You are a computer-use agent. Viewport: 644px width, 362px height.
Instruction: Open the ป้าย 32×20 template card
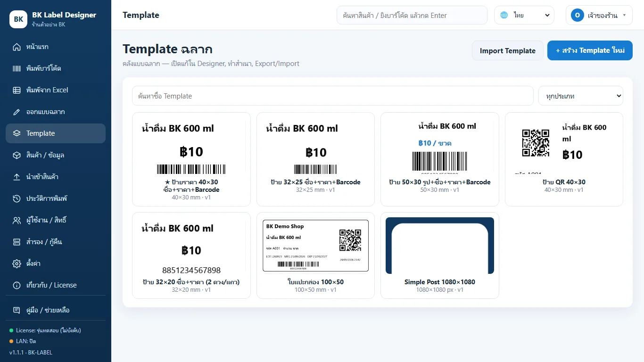[x=191, y=255]
